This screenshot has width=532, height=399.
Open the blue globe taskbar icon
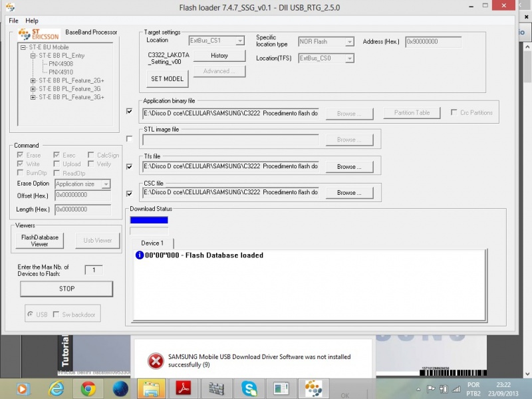[x=120, y=389]
